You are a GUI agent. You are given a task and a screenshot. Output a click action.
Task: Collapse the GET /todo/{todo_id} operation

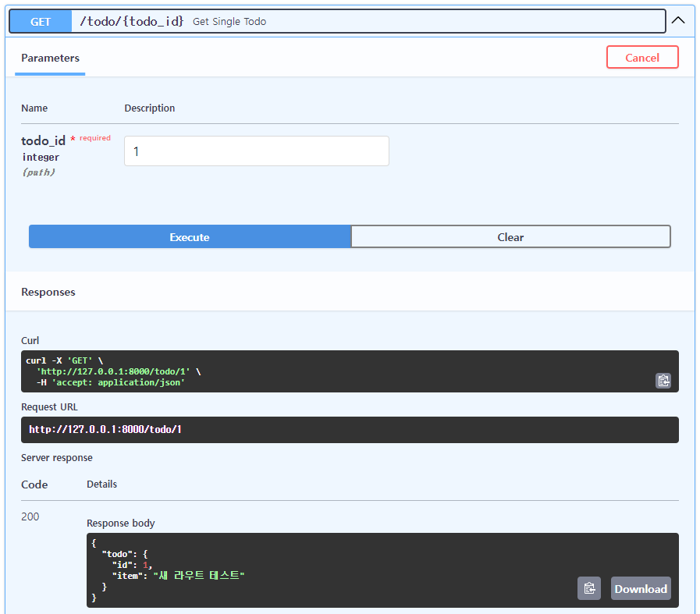click(x=678, y=20)
